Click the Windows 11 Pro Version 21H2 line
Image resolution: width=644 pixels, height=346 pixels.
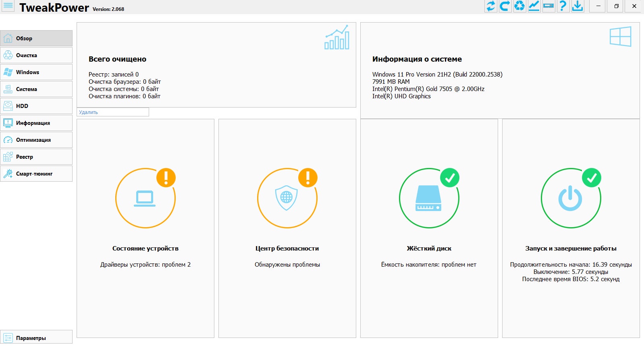437,75
